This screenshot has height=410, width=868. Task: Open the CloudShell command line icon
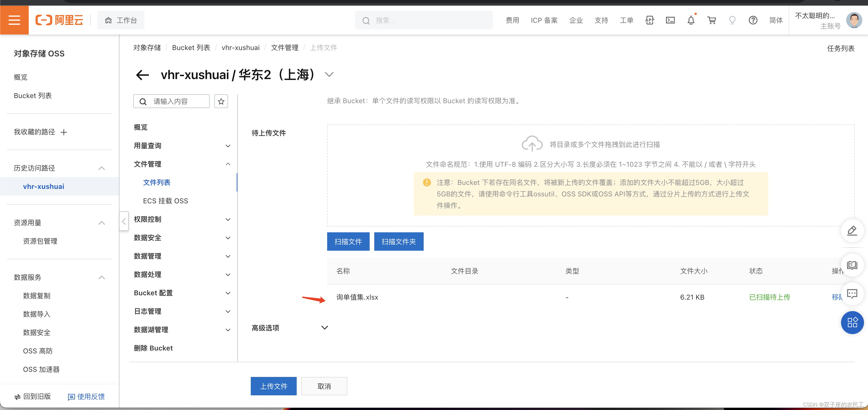point(670,20)
